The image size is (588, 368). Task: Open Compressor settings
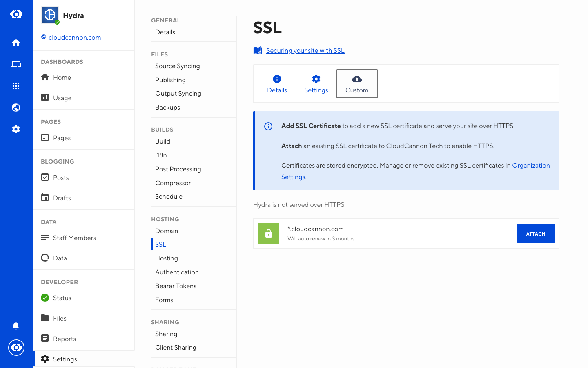click(173, 183)
